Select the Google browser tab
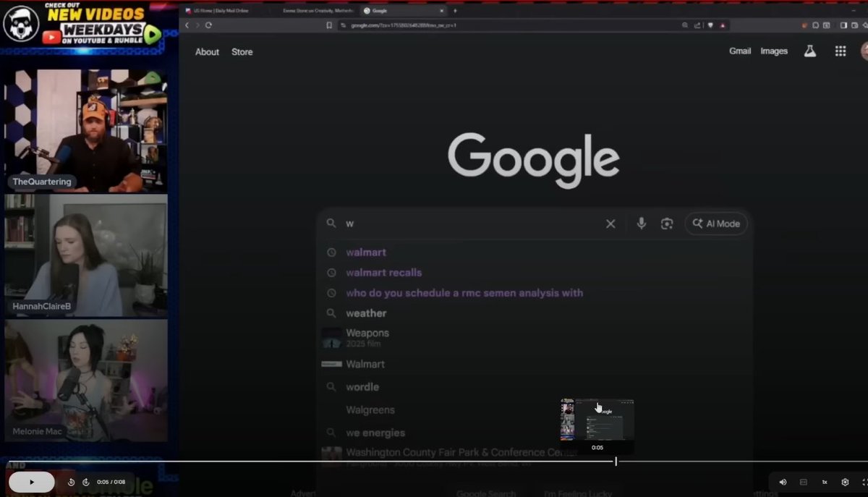The image size is (868, 497). point(404,11)
